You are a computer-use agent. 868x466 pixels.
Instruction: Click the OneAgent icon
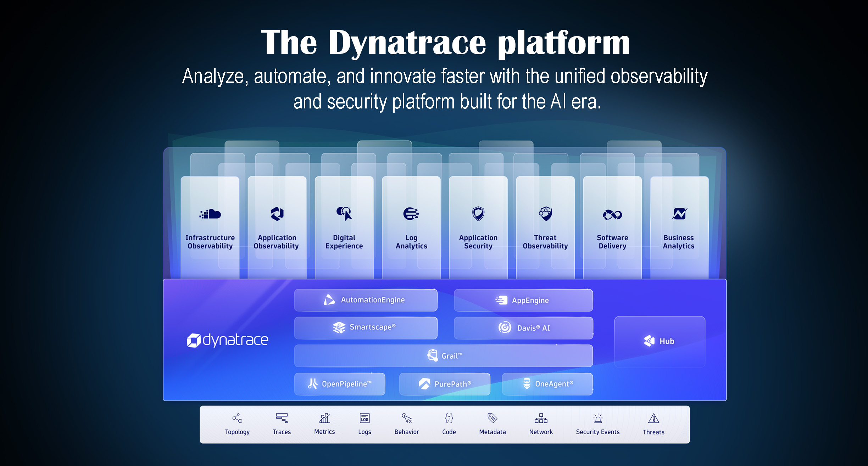pos(527,383)
